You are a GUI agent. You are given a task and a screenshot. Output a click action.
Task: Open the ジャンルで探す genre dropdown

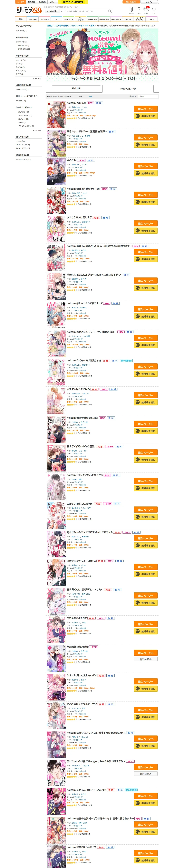(x=52, y=11)
